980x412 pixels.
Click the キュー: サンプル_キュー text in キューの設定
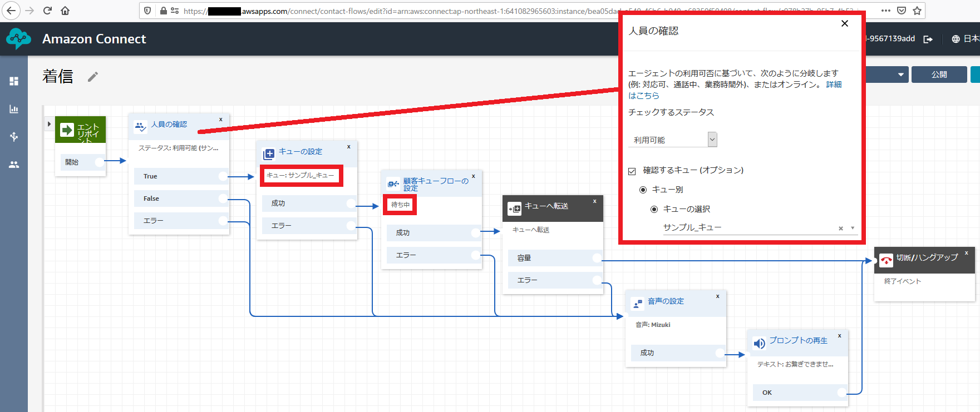coord(301,175)
